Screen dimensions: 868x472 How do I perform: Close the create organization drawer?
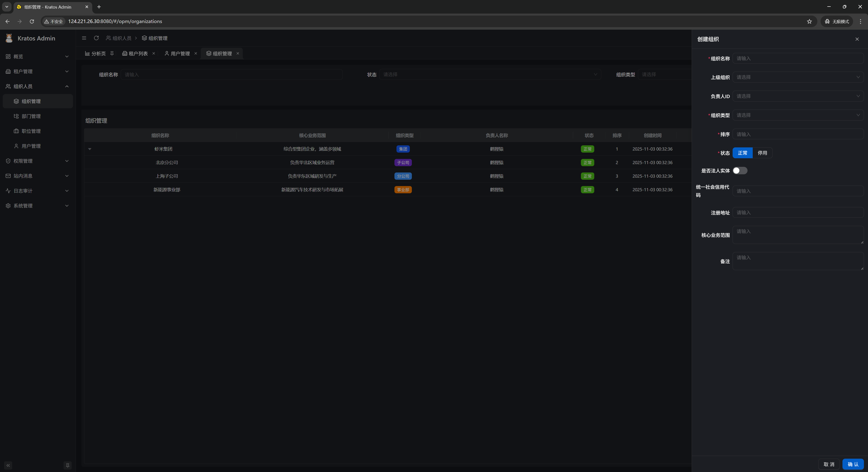click(857, 39)
